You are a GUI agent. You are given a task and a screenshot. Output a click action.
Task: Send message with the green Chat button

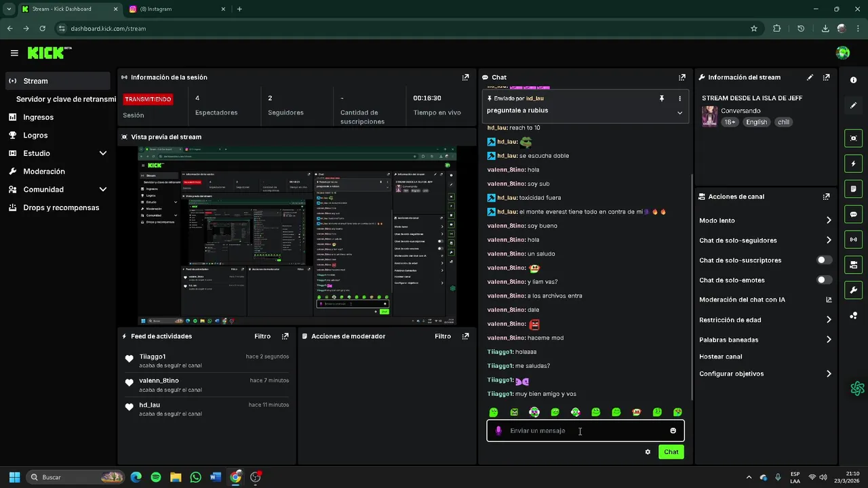[x=671, y=452]
